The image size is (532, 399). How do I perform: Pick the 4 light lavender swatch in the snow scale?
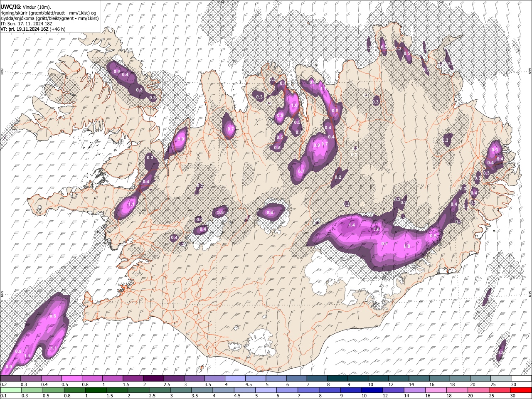click(x=235, y=379)
